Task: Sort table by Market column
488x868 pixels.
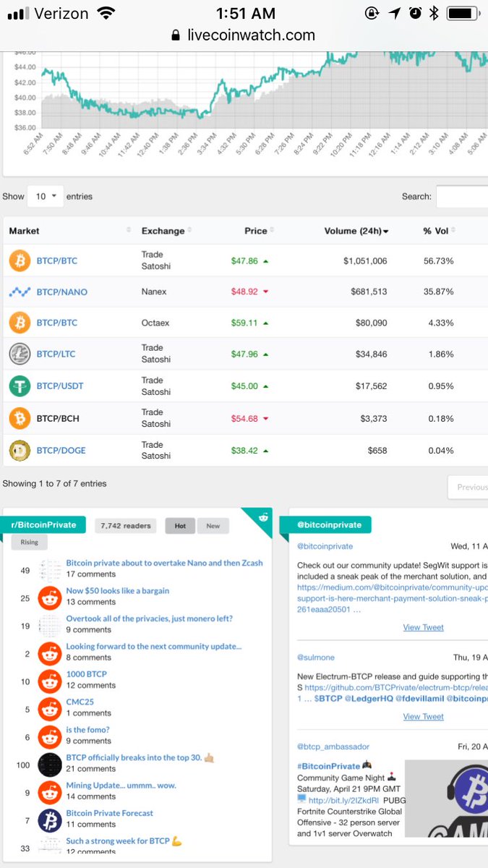Action: pos(69,231)
